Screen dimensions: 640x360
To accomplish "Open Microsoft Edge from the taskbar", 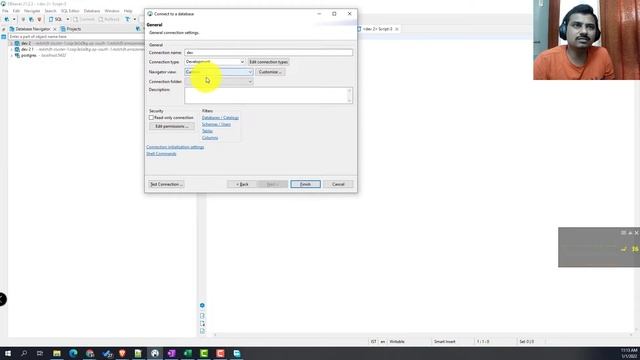I will point(73,353).
